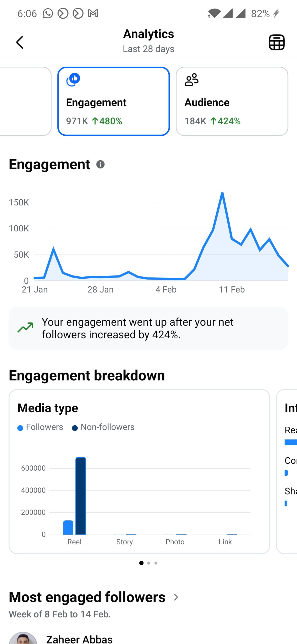297x644 pixels.
Task: Tap the Zaheer Abbas follower name
Action: pyautogui.click(x=79, y=639)
